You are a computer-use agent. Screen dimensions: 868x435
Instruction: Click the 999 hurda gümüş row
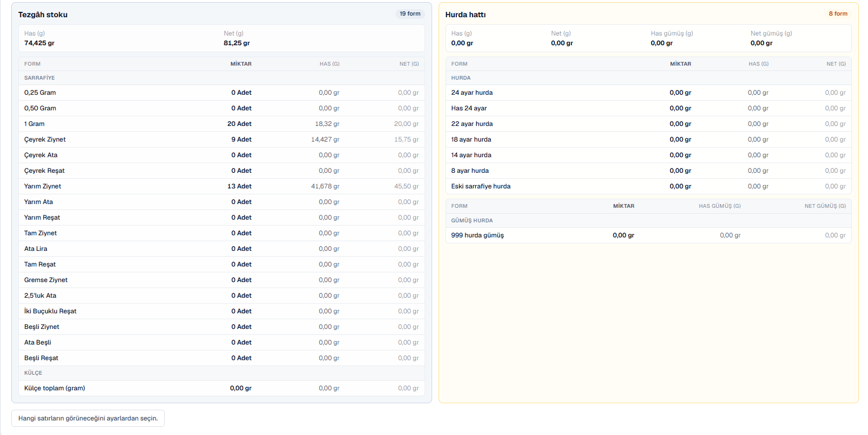648,235
